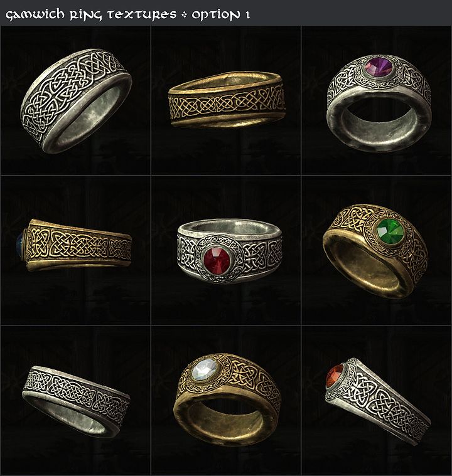Screen dimensions: 452x476
Task: Select the gold ring with green emerald
Action: 375,251
